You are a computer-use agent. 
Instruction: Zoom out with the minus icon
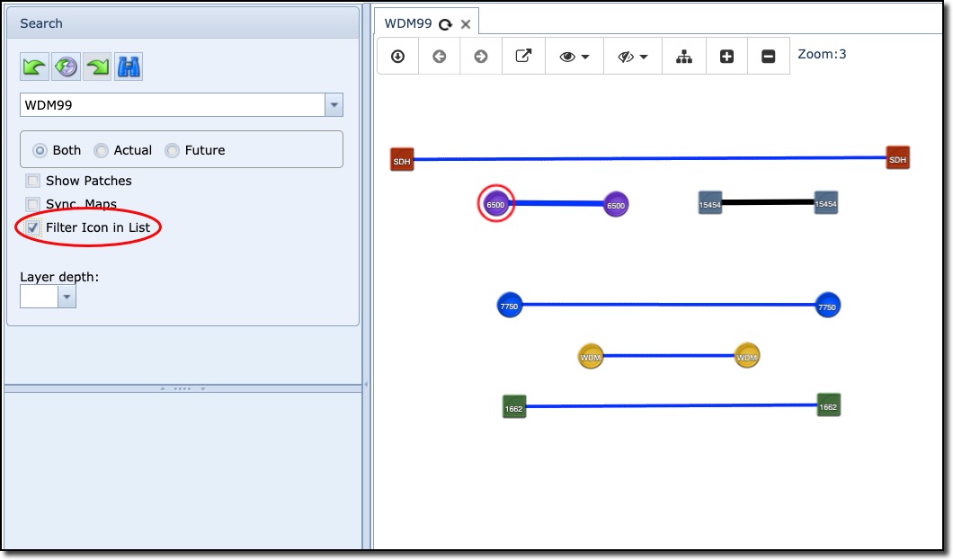click(x=769, y=57)
